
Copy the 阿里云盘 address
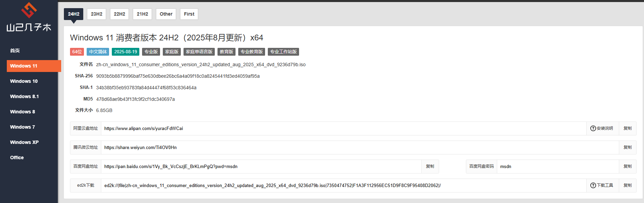pos(627,128)
